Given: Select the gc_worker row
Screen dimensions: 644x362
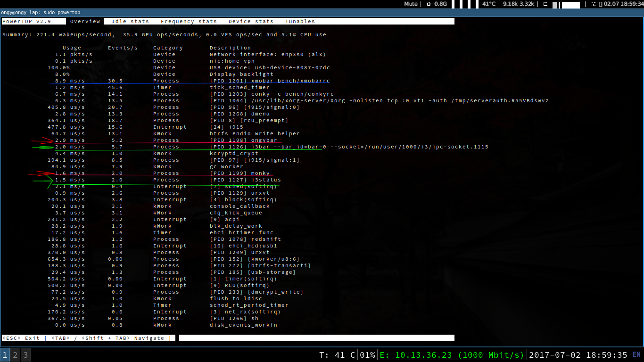Looking at the screenshot, I should [x=147, y=166].
